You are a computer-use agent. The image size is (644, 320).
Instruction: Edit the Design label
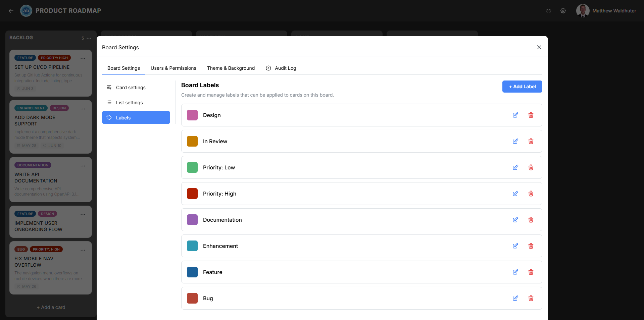tap(515, 115)
